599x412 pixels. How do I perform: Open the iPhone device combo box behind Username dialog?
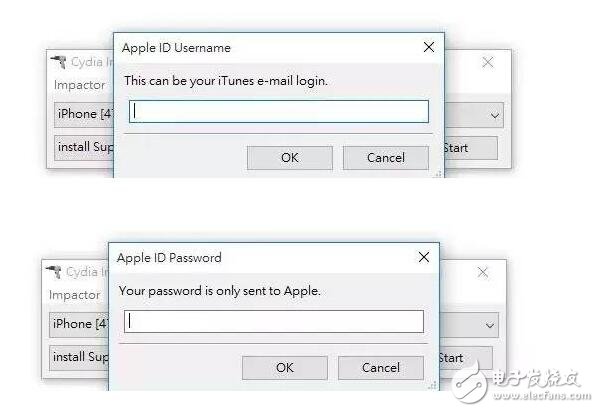point(84,114)
